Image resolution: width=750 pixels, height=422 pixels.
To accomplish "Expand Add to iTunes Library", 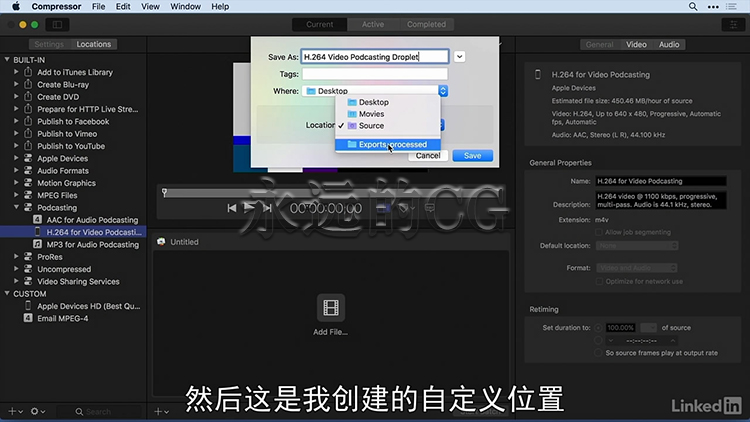I will (x=16, y=72).
